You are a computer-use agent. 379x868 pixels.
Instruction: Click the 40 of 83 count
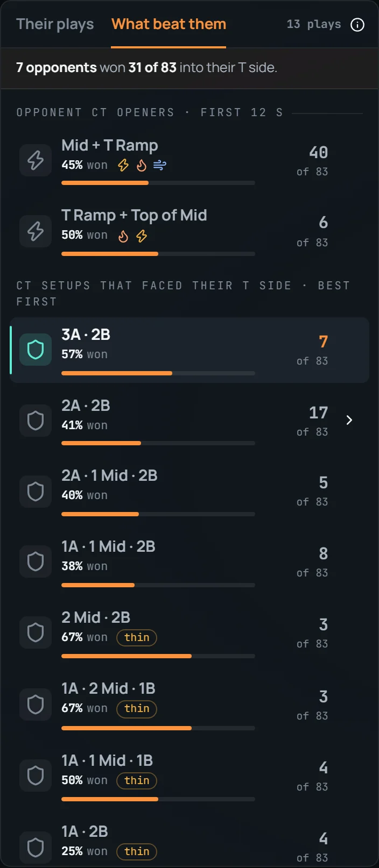tap(312, 160)
